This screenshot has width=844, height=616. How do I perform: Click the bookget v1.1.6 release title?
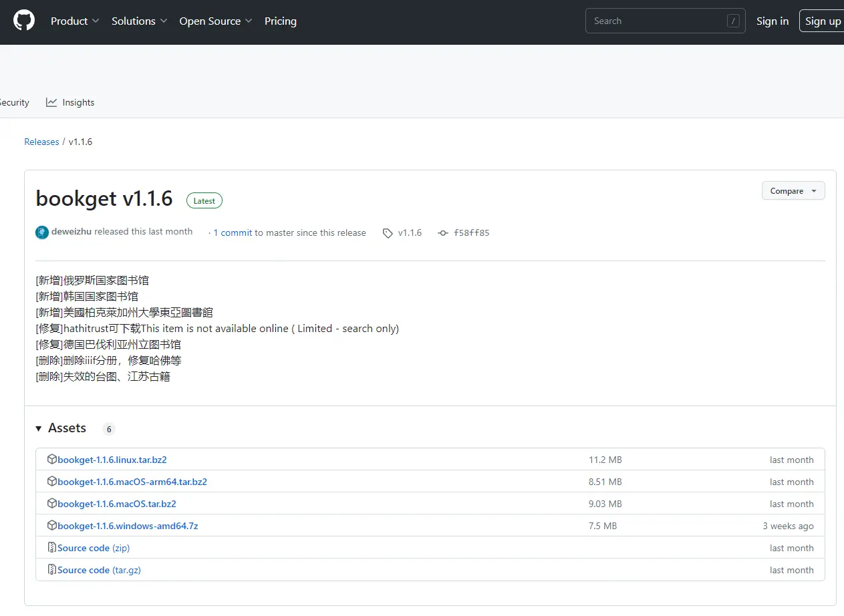pyautogui.click(x=104, y=198)
